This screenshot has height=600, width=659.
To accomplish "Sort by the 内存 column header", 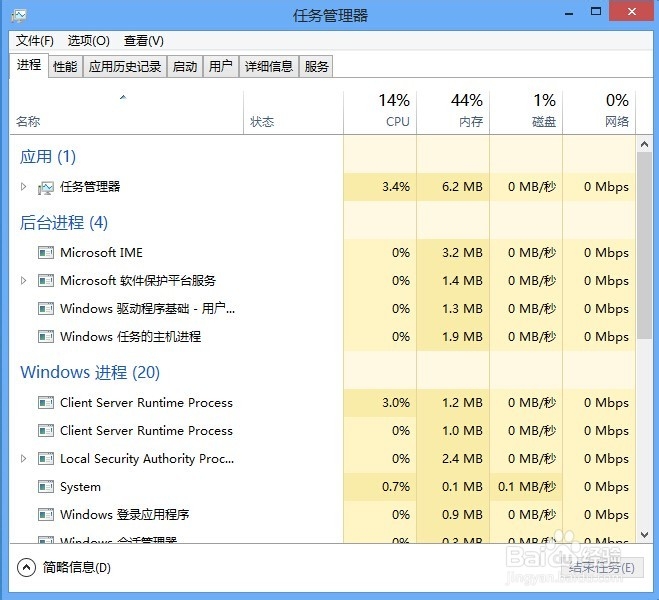I will (x=453, y=113).
